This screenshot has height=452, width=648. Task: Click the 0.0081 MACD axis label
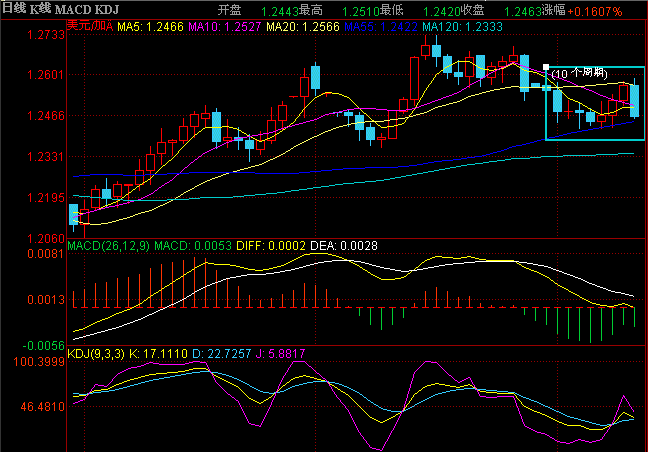[x=46, y=254]
